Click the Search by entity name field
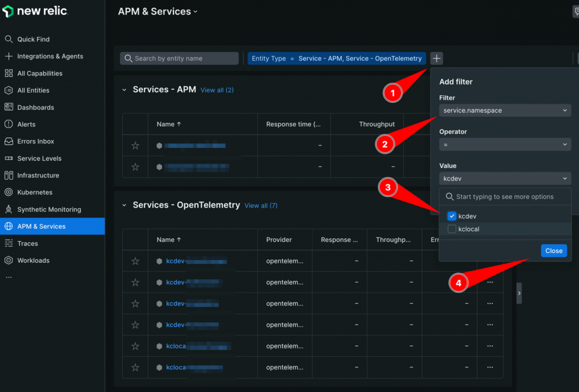 pyautogui.click(x=179, y=58)
